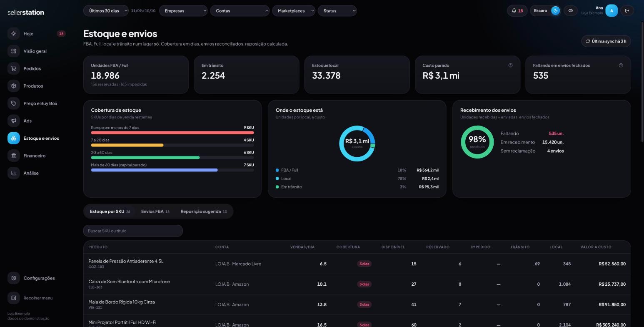644x327 pixels.
Task: Collapse sidebar with Recolher menu
Action: pos(31,298)
